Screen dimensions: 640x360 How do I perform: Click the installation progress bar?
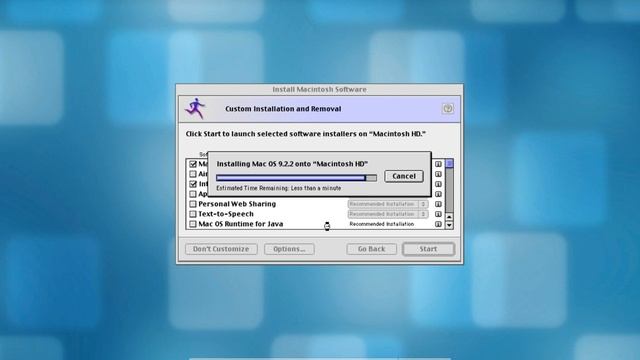(x=296, y=178)
